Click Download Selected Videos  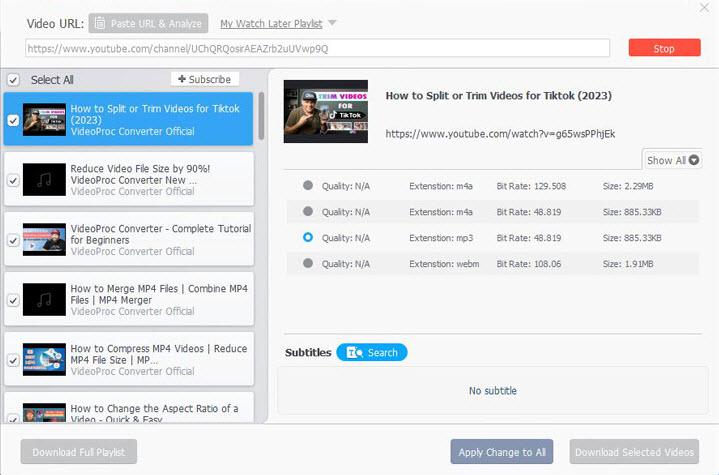pos(634,452)
